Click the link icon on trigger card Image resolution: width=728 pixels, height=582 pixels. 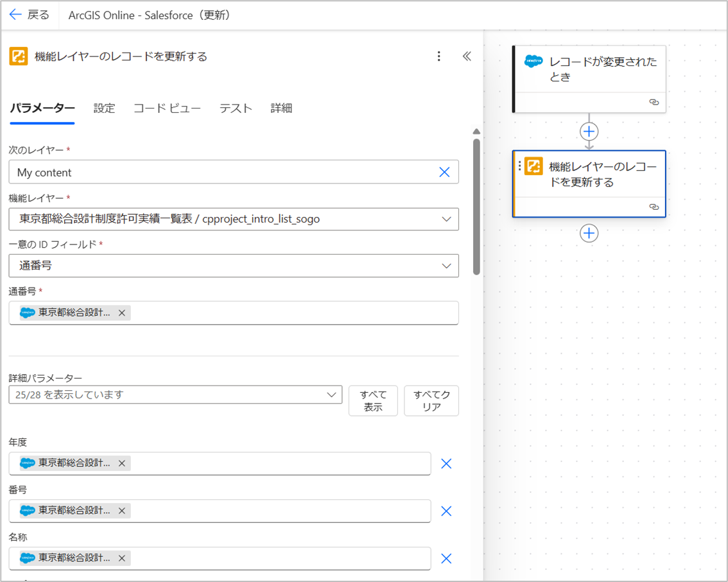tap(654, 102)
